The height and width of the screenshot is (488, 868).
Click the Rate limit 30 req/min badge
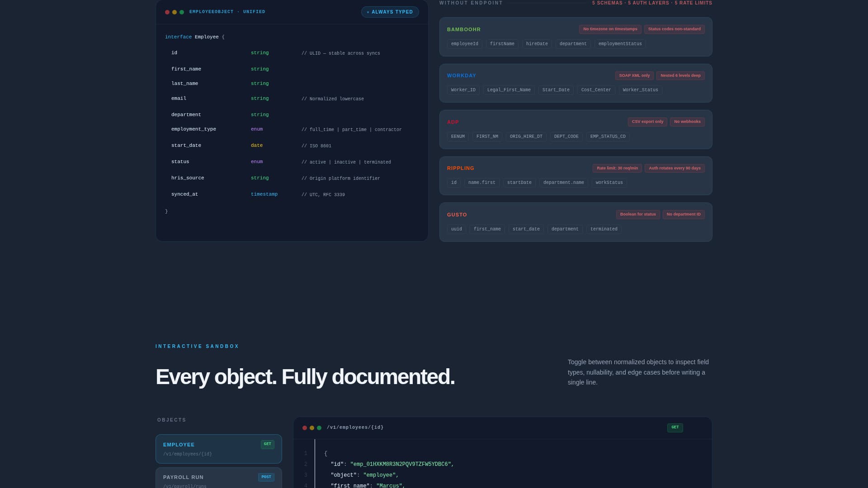617,168
